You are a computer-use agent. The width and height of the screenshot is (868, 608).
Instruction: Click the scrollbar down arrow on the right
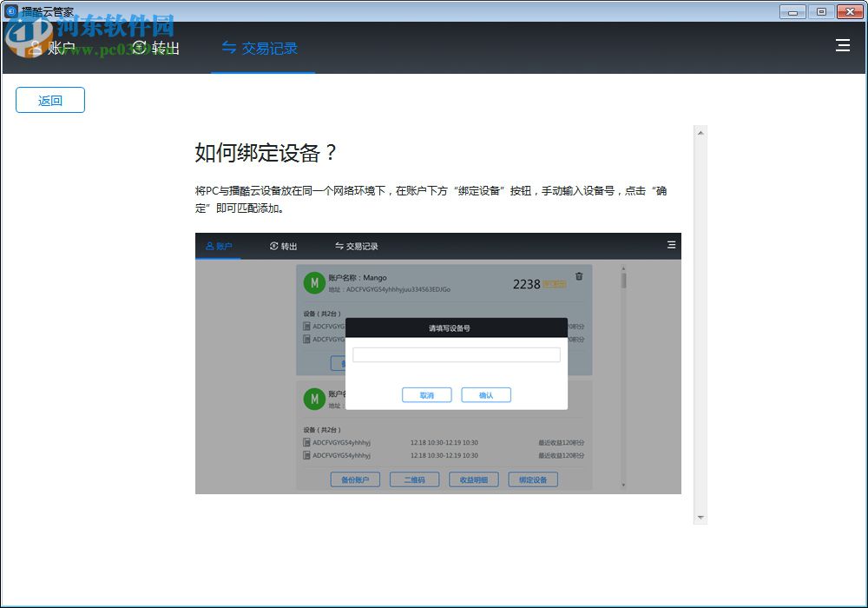[x=700, y=518]
